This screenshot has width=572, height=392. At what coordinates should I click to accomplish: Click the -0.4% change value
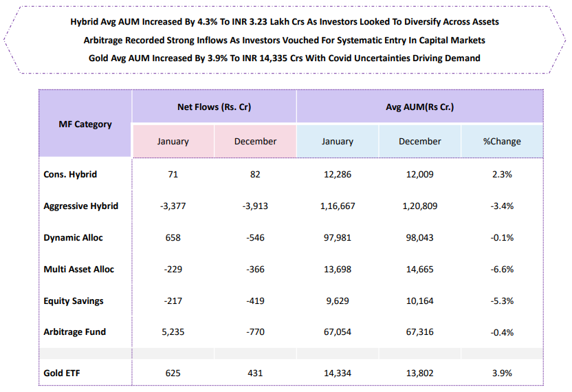(x=502, y=332)
